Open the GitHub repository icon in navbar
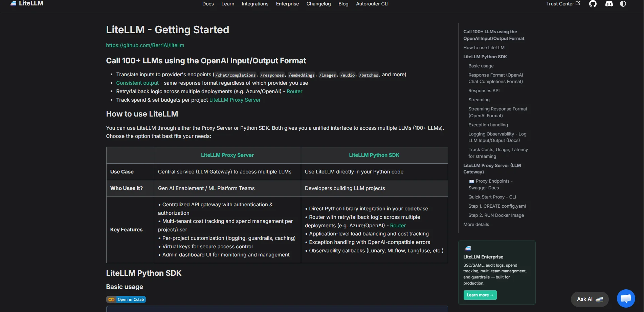This screenshot has height=312, width=644. (593, 4)
